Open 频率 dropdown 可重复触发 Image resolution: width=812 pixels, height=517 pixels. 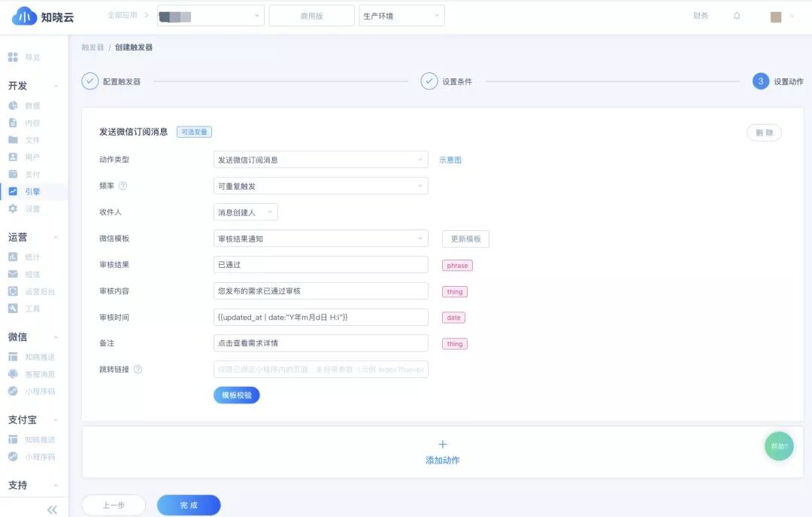(x=320, y=186)
